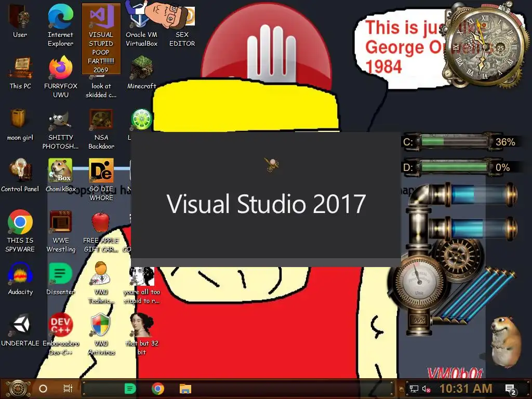Click the muted volume tray icon
The image size is (532, 399).
[x=427, y=389]
